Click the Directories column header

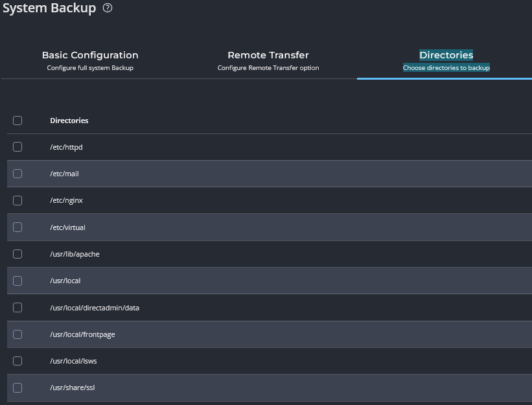tap(69, 121)
